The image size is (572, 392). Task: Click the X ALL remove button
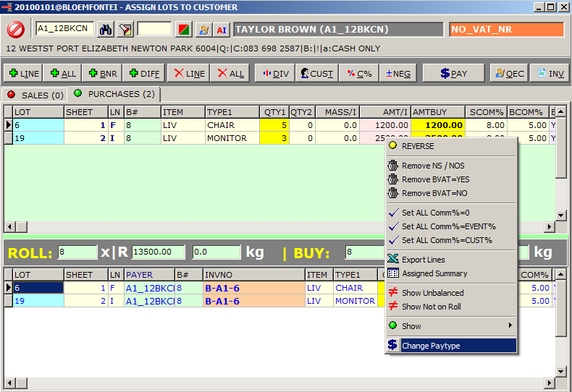[230, 73]
